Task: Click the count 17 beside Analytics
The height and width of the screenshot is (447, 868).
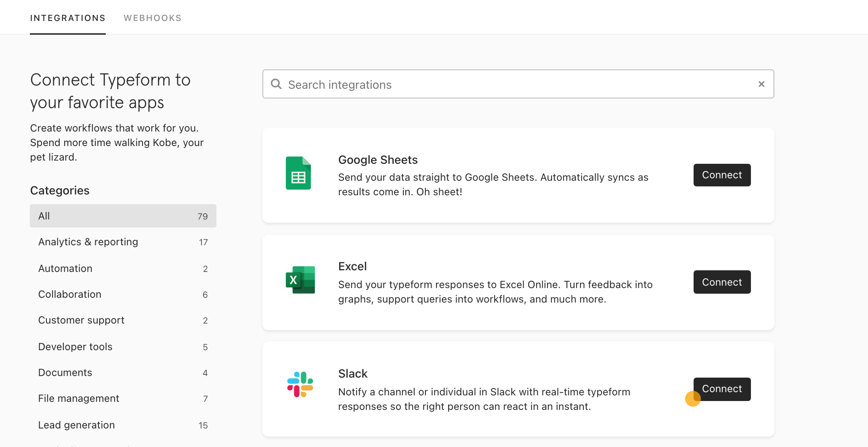Action: [x=203, y=242]
